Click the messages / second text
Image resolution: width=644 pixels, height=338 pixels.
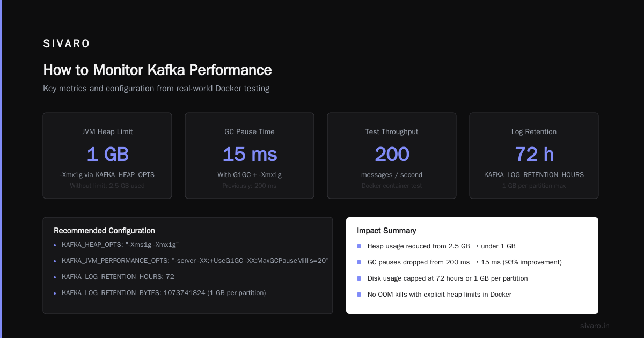point(392,175)
